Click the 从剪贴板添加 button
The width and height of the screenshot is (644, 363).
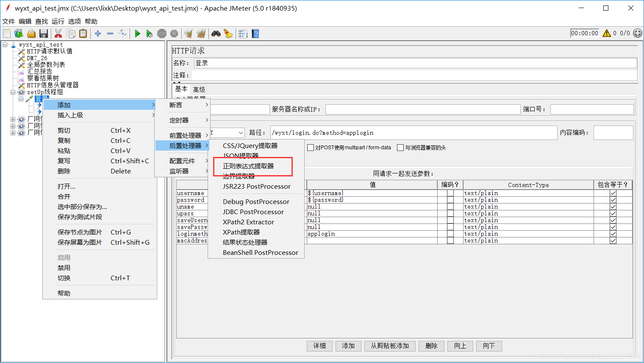[x=390, y=346]
